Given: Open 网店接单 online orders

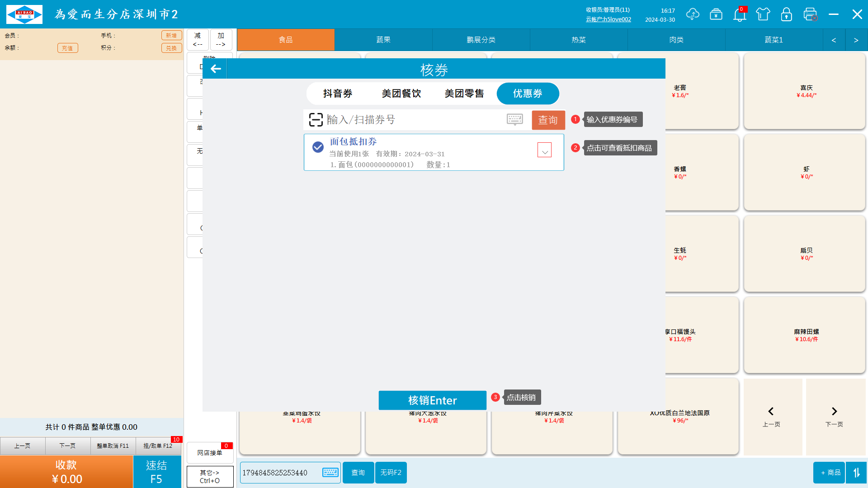Looking at the screenshot, I should tap(210, 452).
